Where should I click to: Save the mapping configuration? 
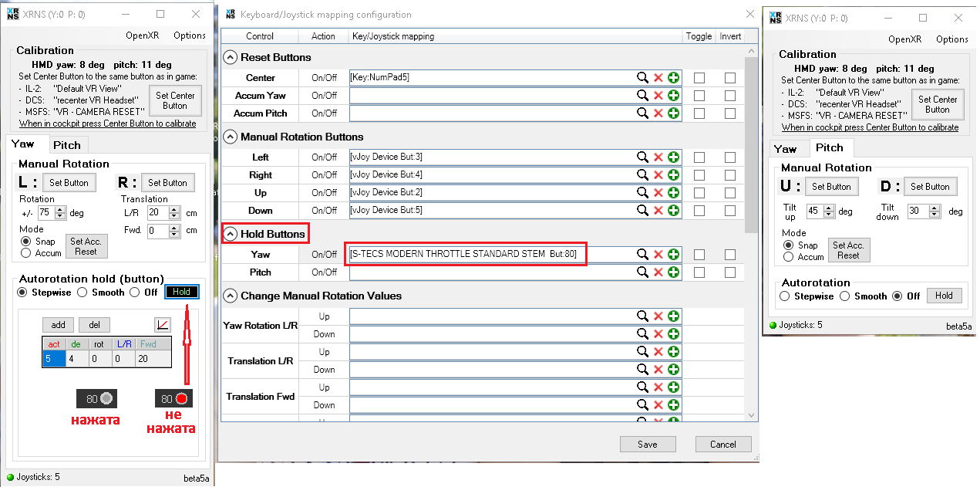(x=648, y=444)
